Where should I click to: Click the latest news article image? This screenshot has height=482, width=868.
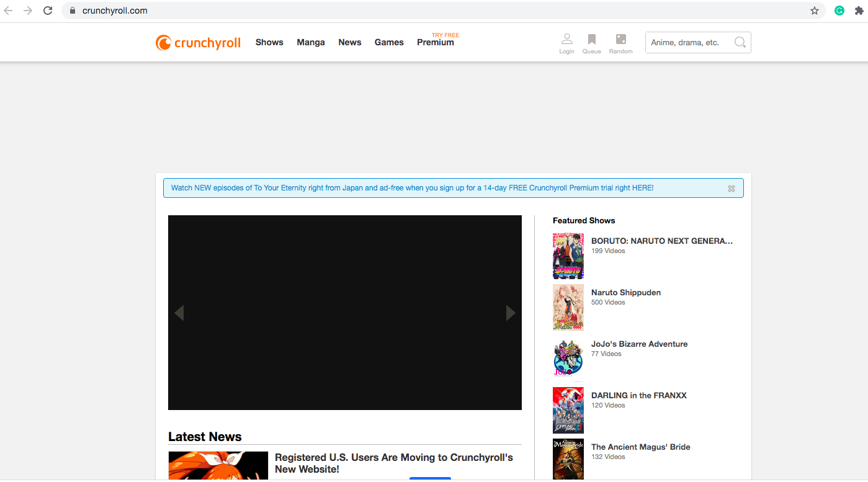click(218, 465)
